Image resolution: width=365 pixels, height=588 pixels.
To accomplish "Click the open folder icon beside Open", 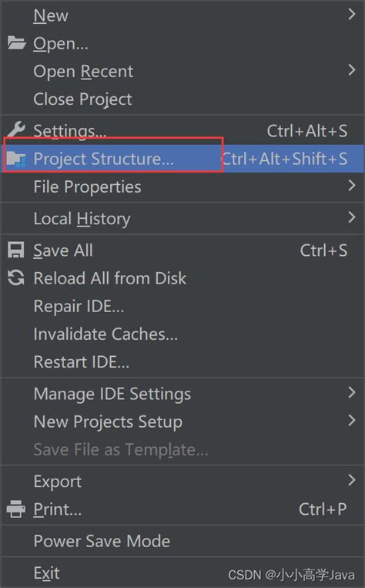I will tap(16, 43).
